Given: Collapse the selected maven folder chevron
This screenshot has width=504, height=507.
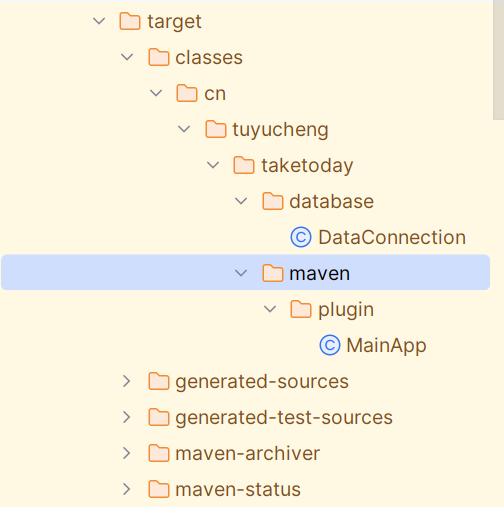Looking at the screenshot, I should point(241,273).
